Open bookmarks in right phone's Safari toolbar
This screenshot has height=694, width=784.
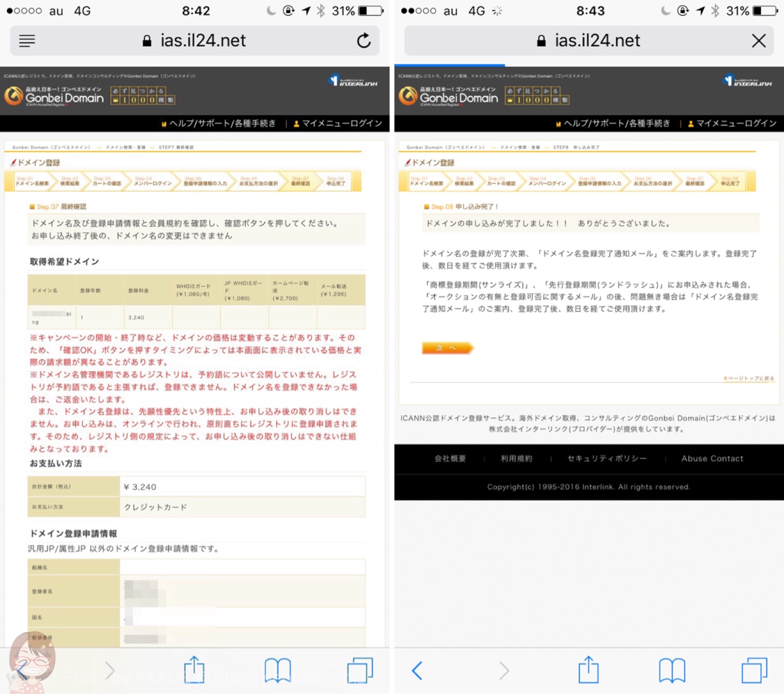pyautogui.click(x=672, y=671)
